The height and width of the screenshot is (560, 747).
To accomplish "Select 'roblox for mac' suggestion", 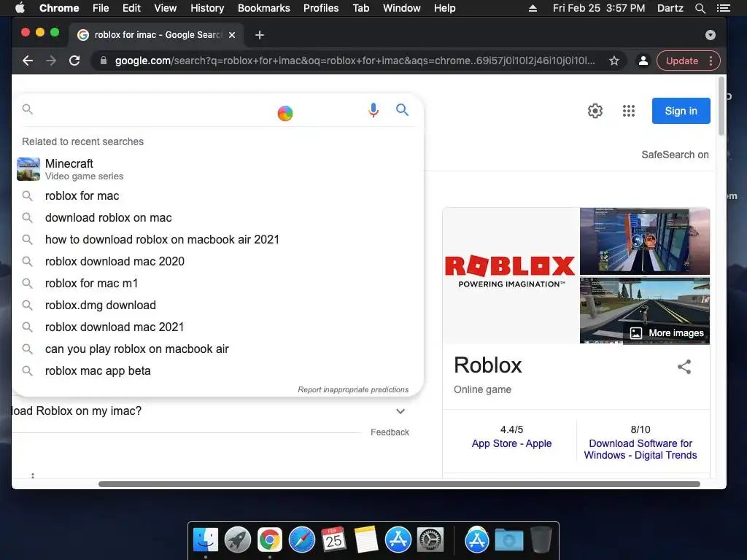I will pos(217,195).
